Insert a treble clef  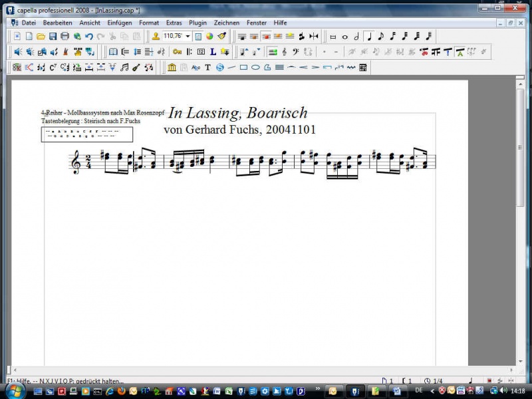[284, 51]
